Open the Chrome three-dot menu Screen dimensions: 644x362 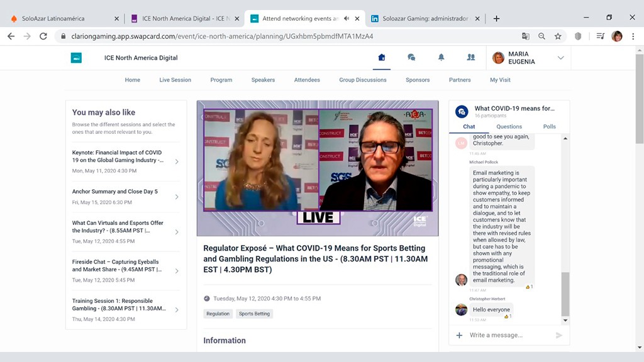pyautogui.click(x=633, y=36)
